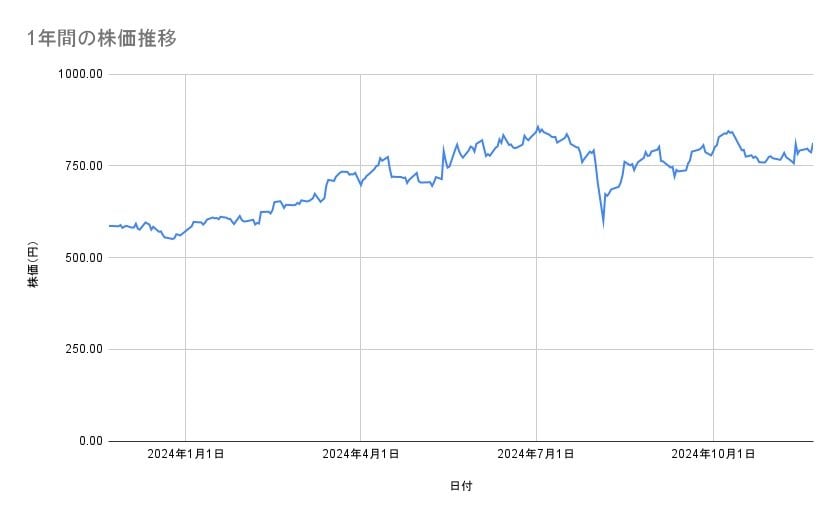Select the 0.00 y-axis label
This screenshot has width=839, height=519.
[x=86, y=441]
